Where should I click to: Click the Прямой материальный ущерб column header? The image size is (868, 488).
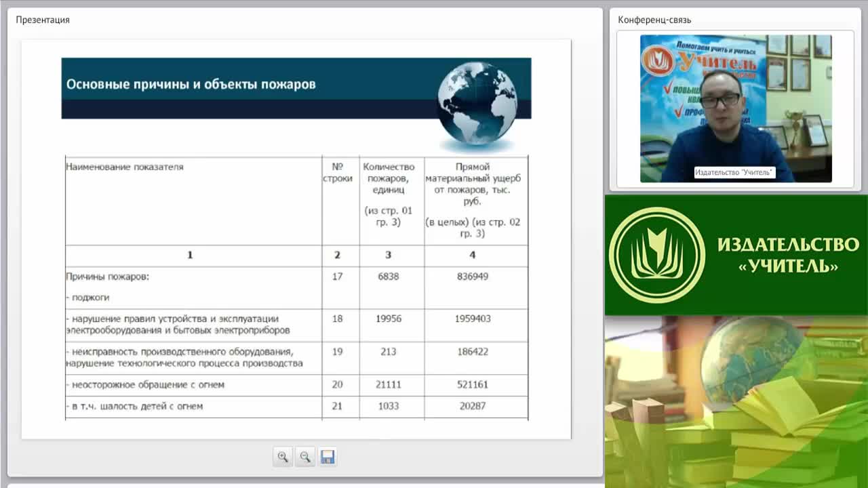click(x=473, y=184)
